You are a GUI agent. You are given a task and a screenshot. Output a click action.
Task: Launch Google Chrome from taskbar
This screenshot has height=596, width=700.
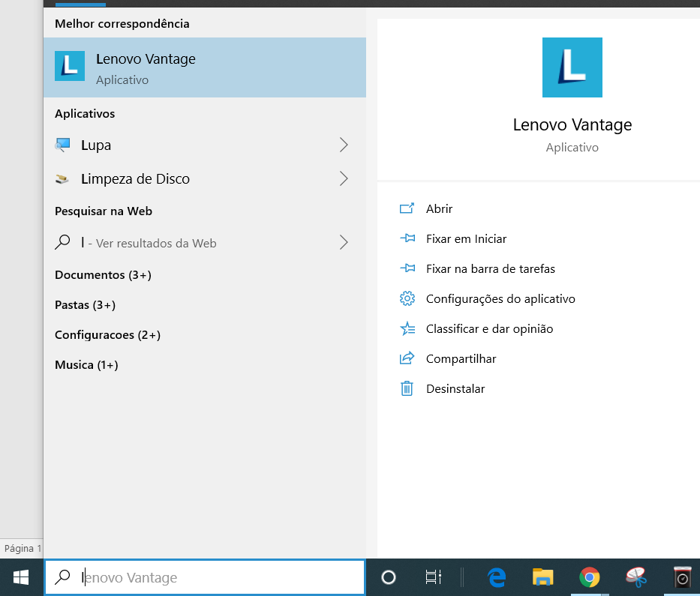[589, 577]
